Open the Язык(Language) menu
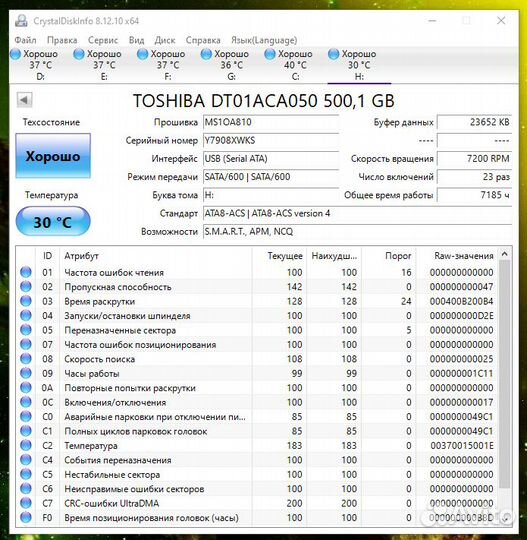The height and width of the screenshot is (540, 527). [x=264, y=40]
